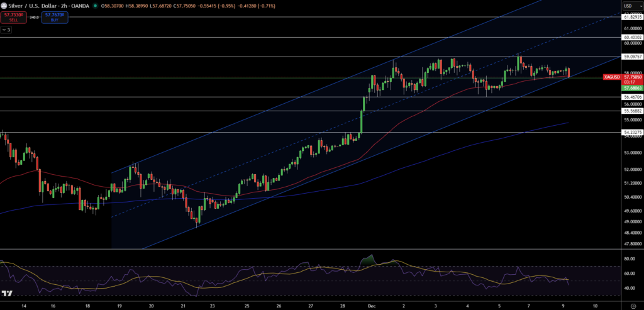644x310 pixels.
Task: Expand the collapsed indicators legend showing 3
Action: tap(6, 30)
